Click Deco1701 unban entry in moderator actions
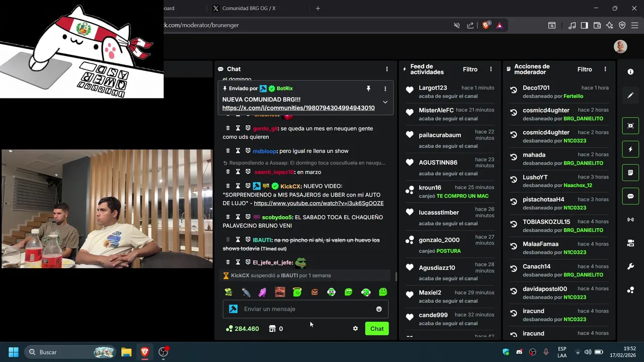Image resolution: width=644 pixels, height=362 pixels. point(560,92)
